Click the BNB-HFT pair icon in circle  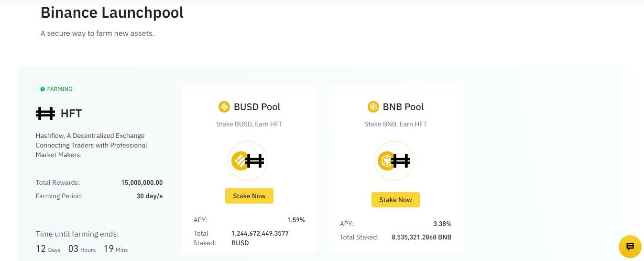coord(393,161)
